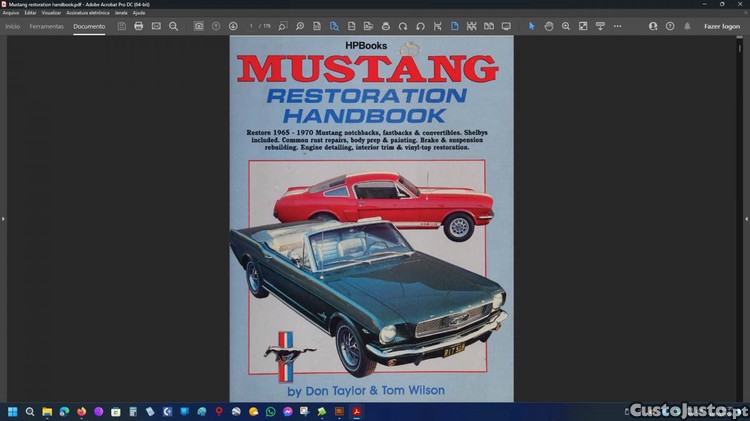Image resolution: width=750 pixels, height=421 pixels.
Task: Open the Visualizar menu
Action: tap(51, 13)
